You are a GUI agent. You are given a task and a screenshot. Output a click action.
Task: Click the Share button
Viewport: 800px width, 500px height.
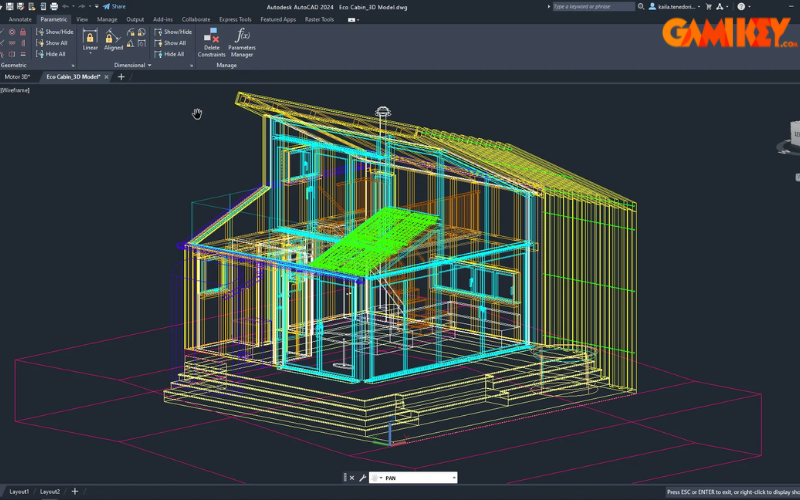(113, 6)
